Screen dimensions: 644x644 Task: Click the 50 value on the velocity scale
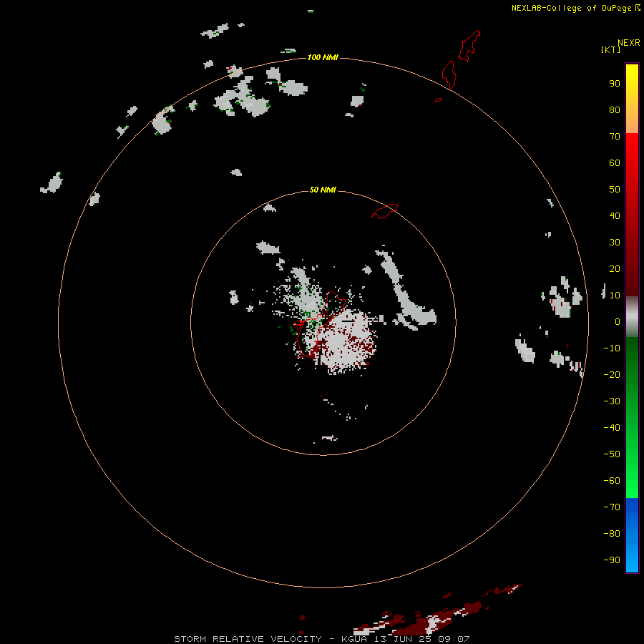point(615,190)
